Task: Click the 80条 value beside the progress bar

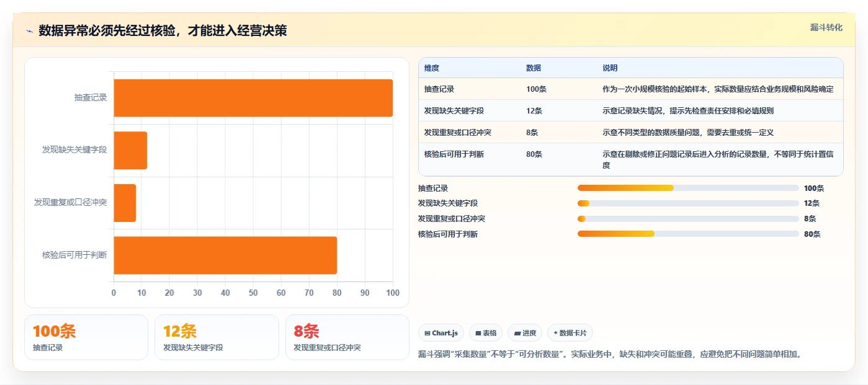Action: [x=812, y=234]
